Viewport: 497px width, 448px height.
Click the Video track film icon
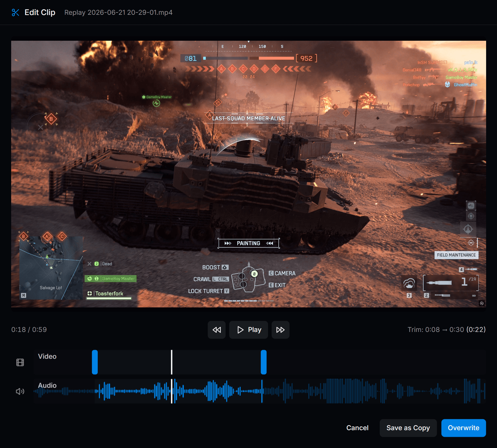tap(20, 362)
